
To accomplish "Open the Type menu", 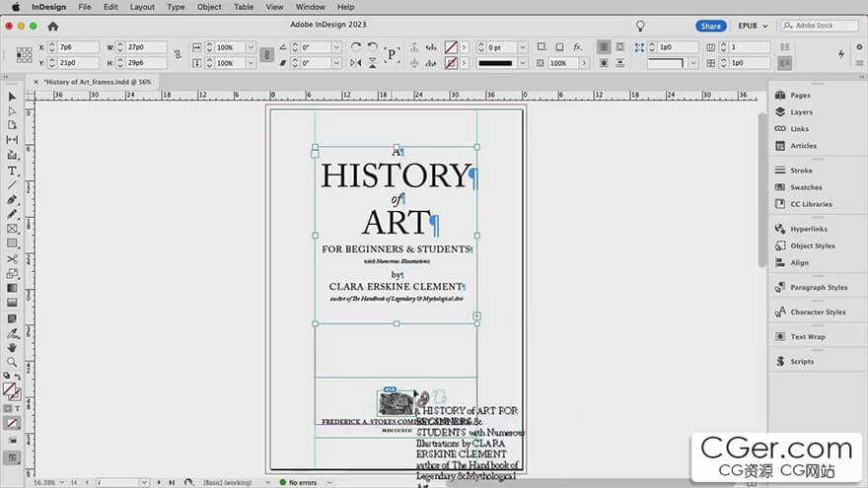I will [176, 7].
